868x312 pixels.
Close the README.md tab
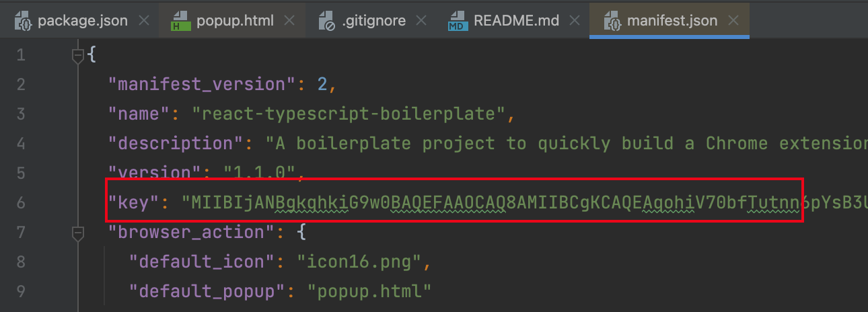pos(575,21)
